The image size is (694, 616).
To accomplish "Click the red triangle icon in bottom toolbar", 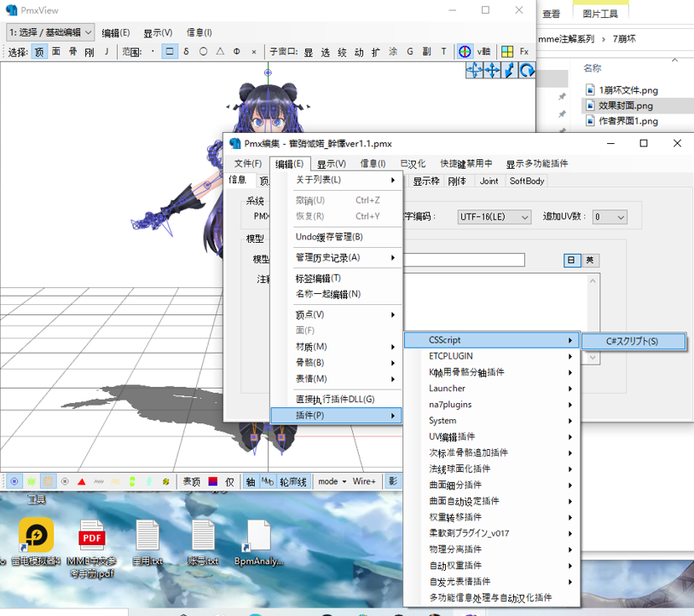I will click(x=82, y=481).
